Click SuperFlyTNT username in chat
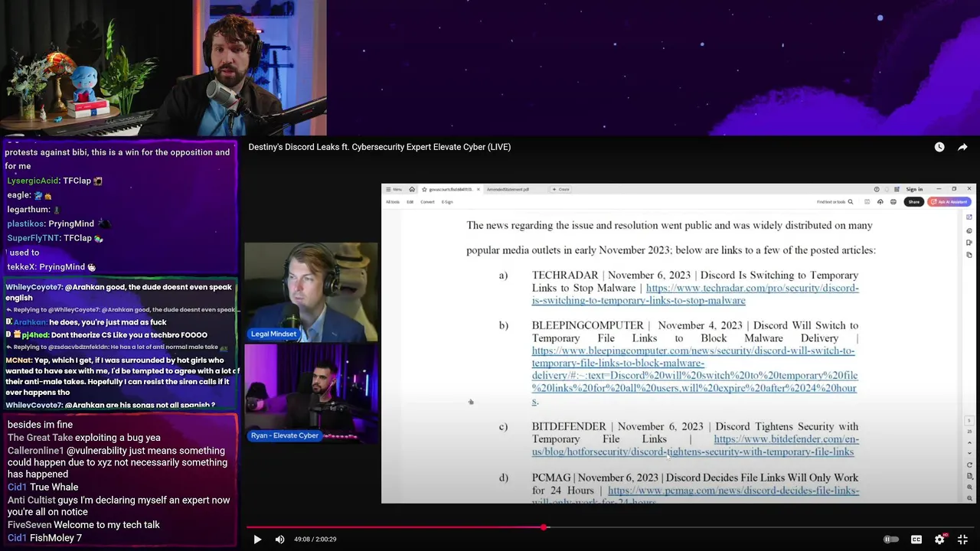This screenshot has width=980, height=551. tap(33, 238)
